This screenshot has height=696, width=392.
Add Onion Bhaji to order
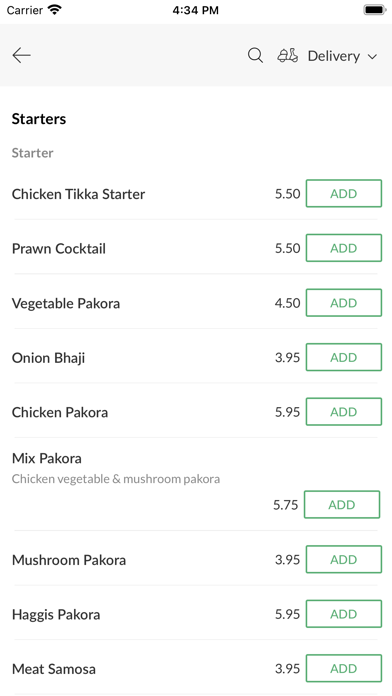[x=344, y=357]
